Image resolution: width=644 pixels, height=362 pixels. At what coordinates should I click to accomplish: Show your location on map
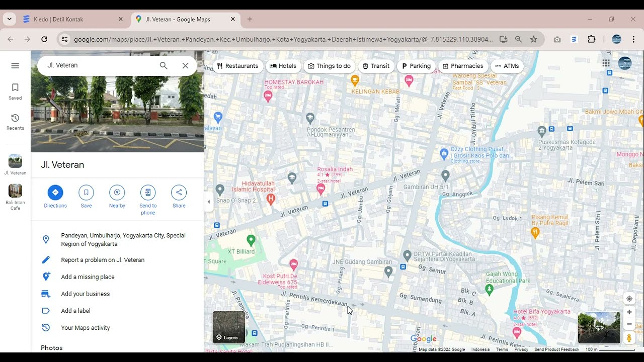[629, 299]
